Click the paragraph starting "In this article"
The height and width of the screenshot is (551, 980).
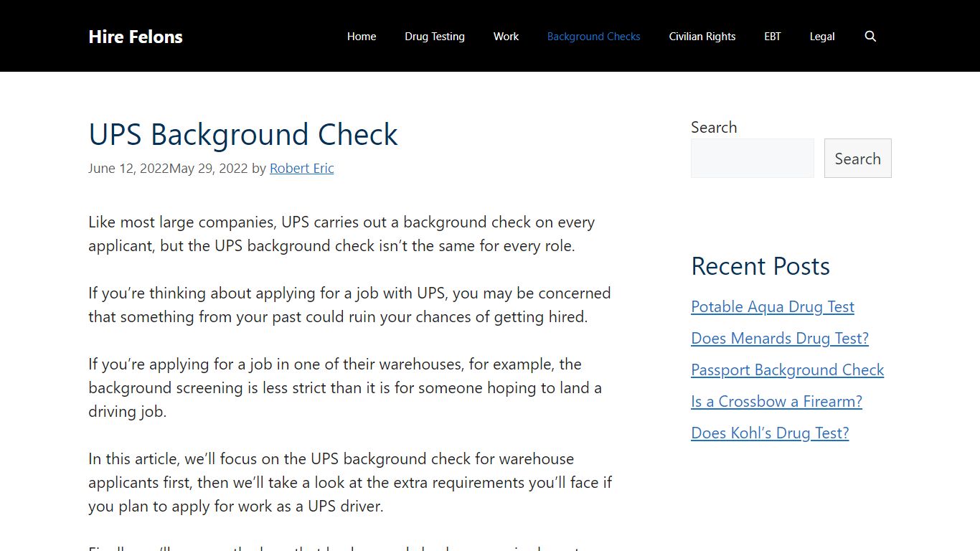[350, 482]
